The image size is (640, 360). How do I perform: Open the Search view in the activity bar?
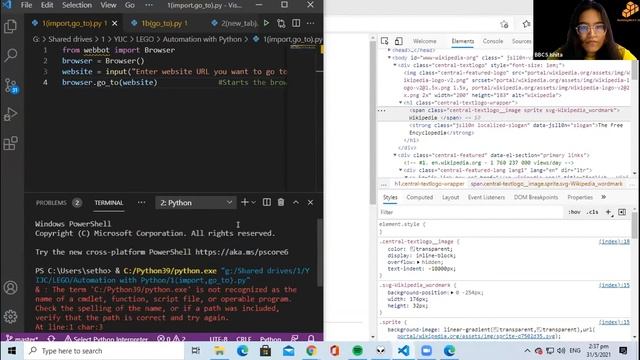pos(11,55)
